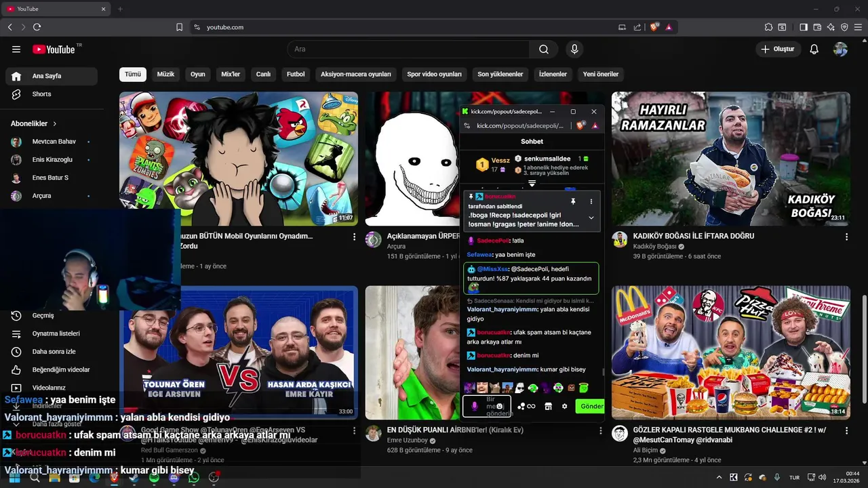Open Ana Sayfa in the sidebar
Screen dimensions: 868x488
pos(52,76)
